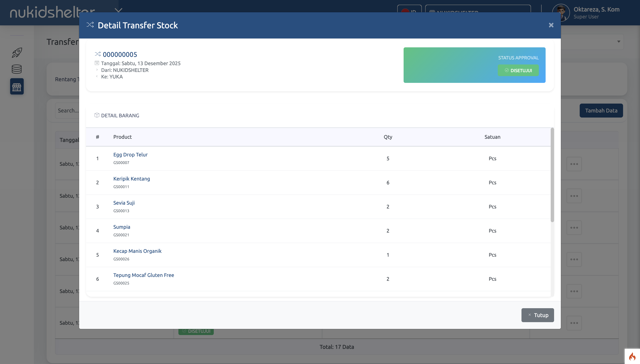Click the box icon next to DETAIL BARANG
Viewport: 640px width, 364px height.
tap(97, 115)
